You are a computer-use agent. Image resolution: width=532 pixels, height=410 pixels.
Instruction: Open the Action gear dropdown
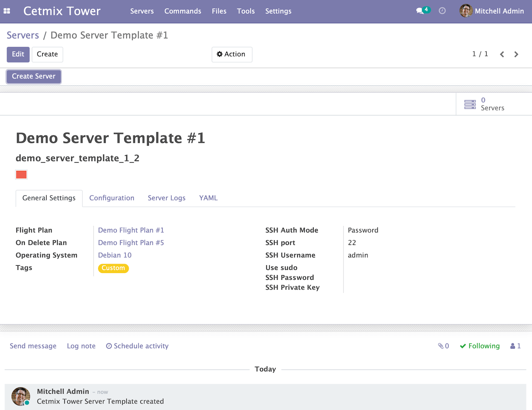tap(232, 54)
